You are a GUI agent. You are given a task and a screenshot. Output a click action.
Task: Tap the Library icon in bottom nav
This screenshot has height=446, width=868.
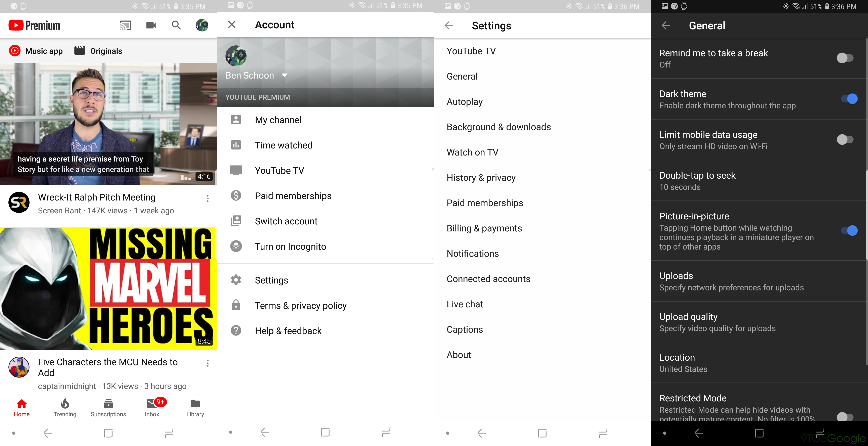coord(195,407)
